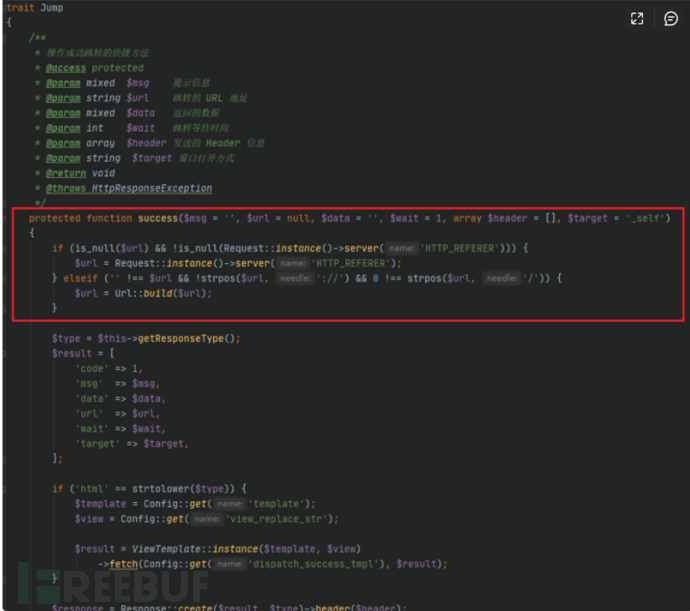Image resolution: width=690 pixels, height=611 pixels.
Task: Click '$wait = 1' in function signature
Action: click(x=416, y=218)
